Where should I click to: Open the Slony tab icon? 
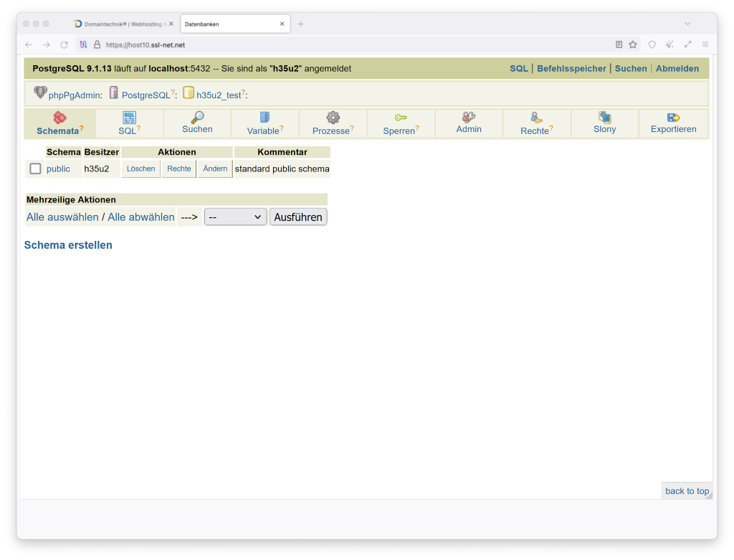(x=604, y=118)
